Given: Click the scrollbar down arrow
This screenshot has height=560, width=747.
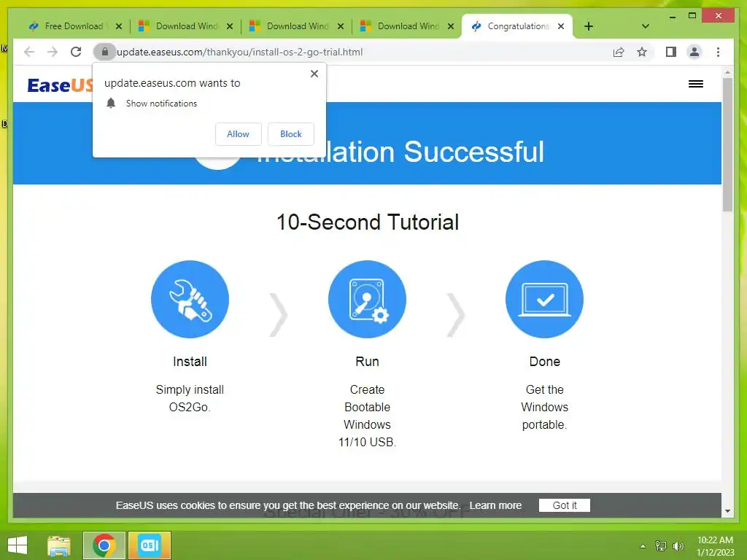Looking at the screenshot, I should point(727,511).
